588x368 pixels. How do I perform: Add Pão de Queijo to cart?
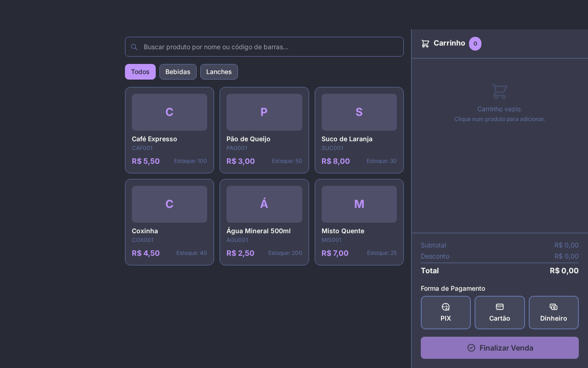pos(264,130)
